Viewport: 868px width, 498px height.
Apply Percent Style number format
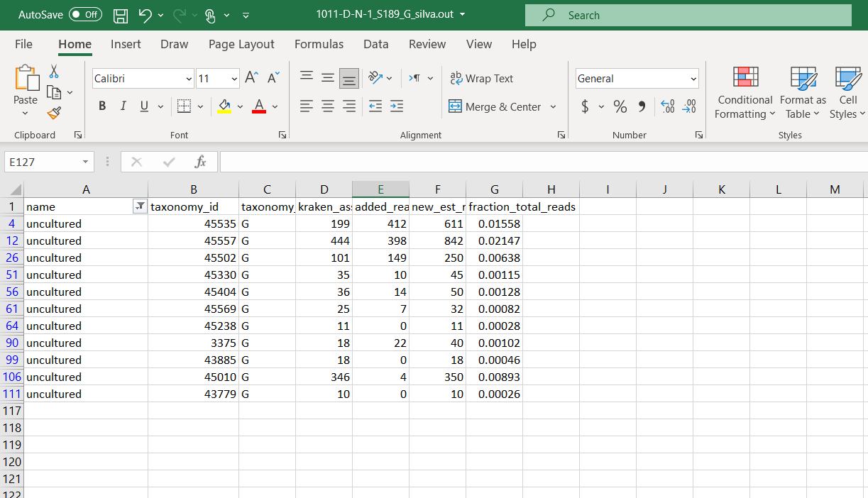point(619,106)
